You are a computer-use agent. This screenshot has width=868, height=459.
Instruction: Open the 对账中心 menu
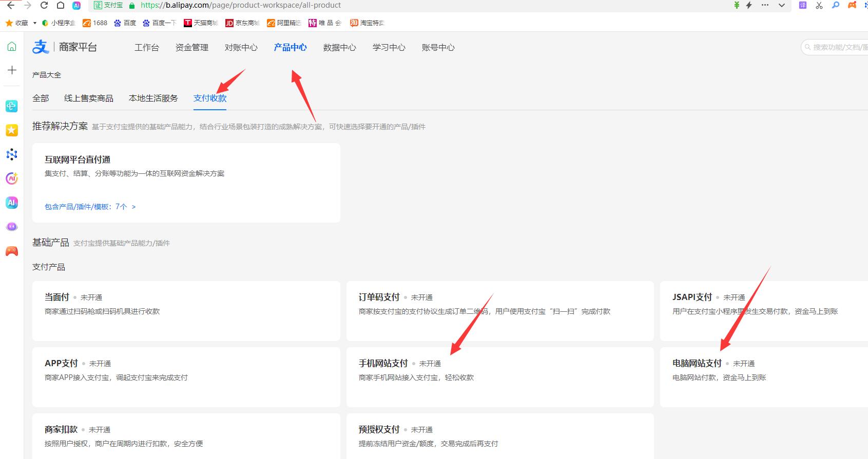241,47
